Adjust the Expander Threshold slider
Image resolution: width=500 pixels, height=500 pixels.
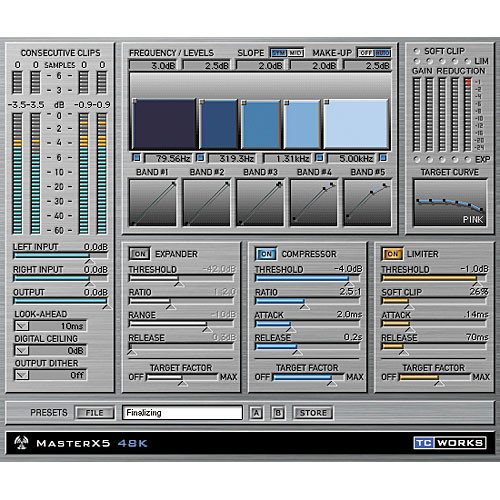click(182, 278)
